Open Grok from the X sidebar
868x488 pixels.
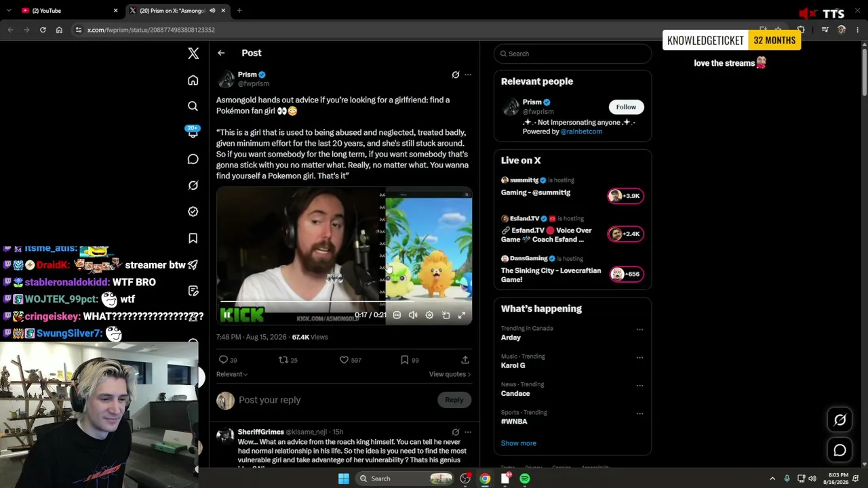point(193,186)
